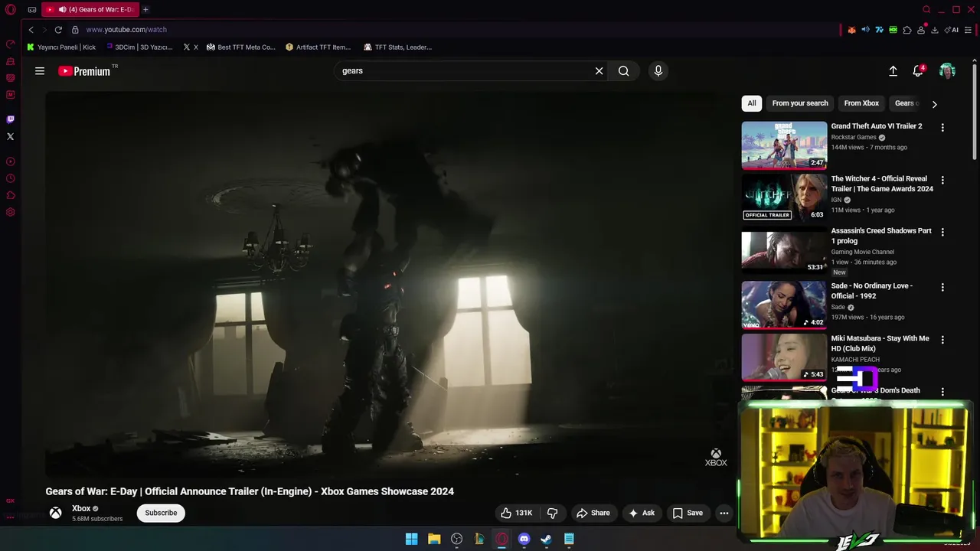Save the video to a playlist
The width and height of the screenshot is (980, 551).
point(688,513)
